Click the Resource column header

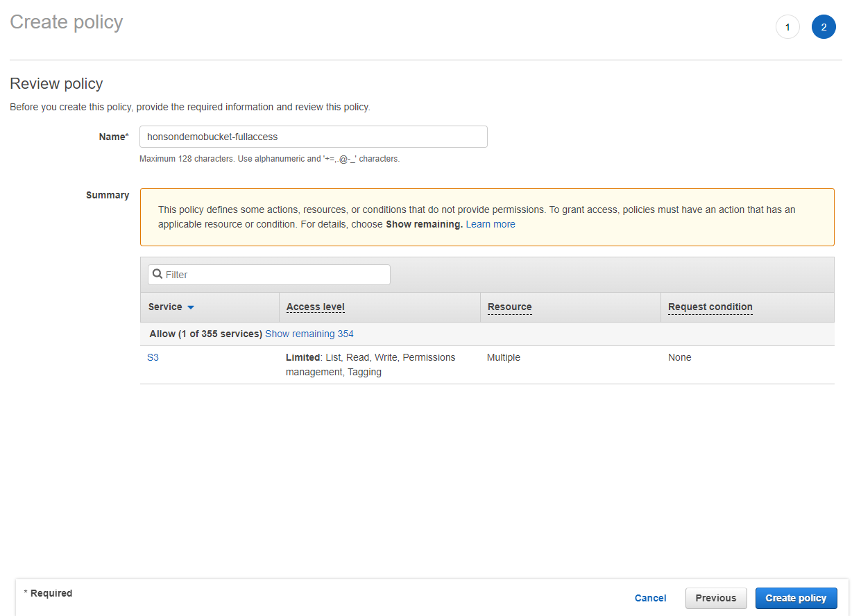509,307
